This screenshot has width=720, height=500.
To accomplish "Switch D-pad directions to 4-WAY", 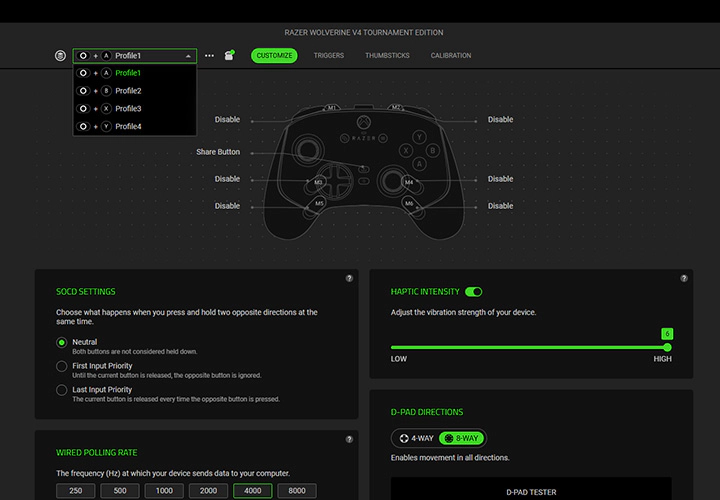I will click(416, 438).
